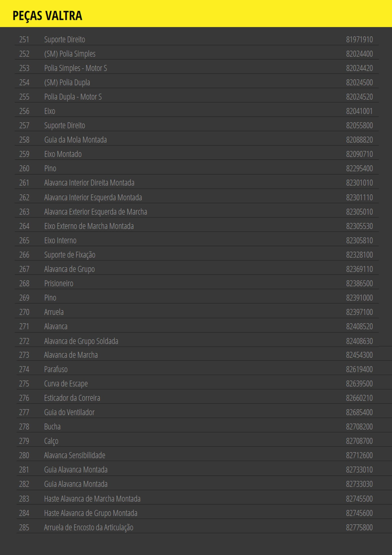Viewport: 392px width, 555px height.
Task: Click part code 82733030
Action: point(359,484)
